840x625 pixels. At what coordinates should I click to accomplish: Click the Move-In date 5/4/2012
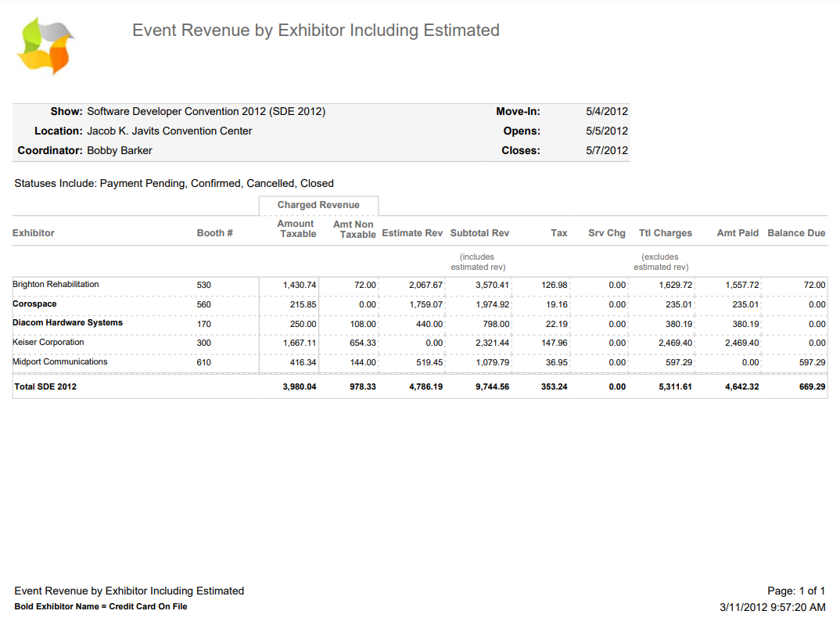click(x=606, y=112)
